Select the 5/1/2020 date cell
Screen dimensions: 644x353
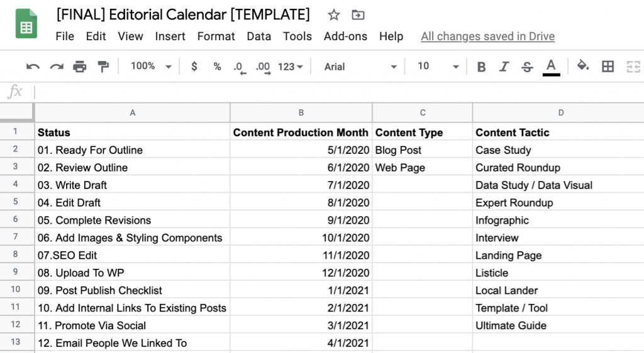pyautogui.click(x=301, y=149)
